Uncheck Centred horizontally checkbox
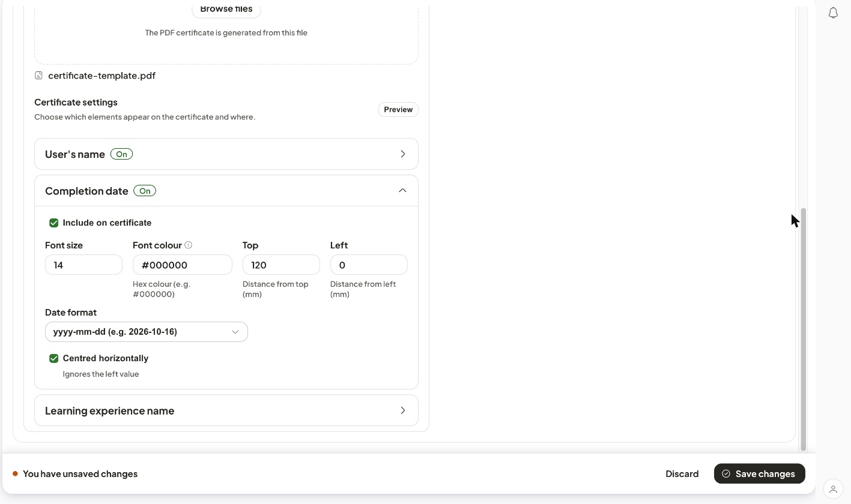851x504 pixels. tap(54, 358)
